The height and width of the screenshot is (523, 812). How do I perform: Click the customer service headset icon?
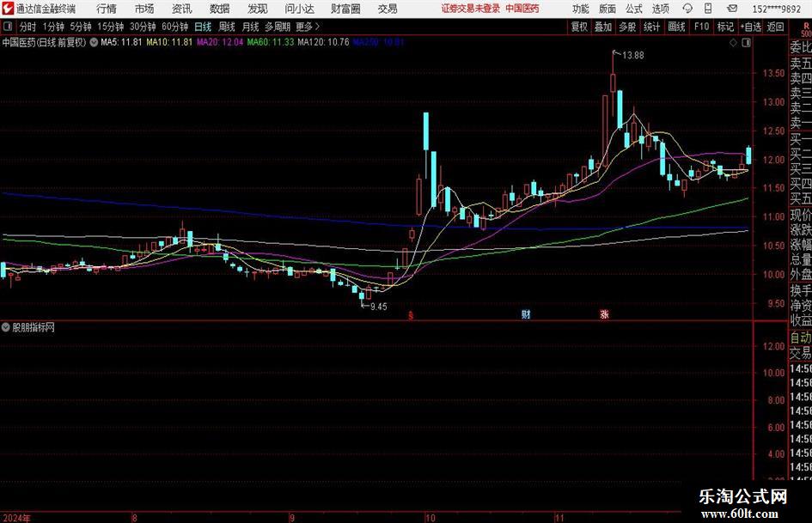click(x=687, y=9)
